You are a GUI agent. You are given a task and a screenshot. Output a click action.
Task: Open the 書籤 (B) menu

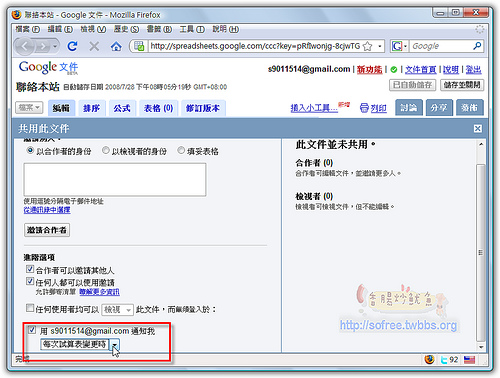pyautogui.click(x=159, y=29)
